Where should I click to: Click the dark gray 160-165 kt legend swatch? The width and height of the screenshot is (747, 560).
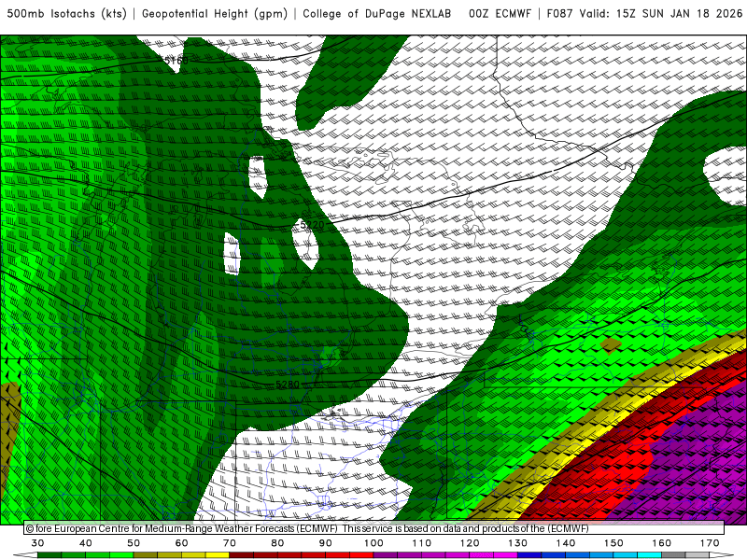click(673, 555)
